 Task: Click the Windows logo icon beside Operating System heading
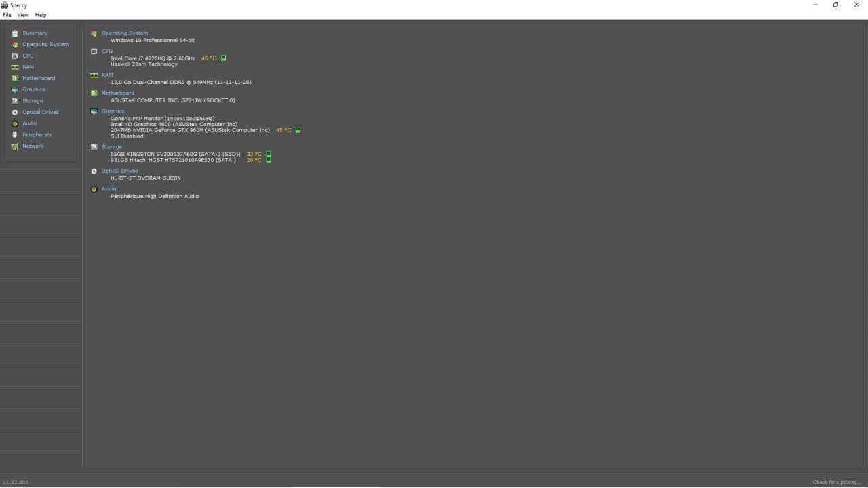(94, 33)
